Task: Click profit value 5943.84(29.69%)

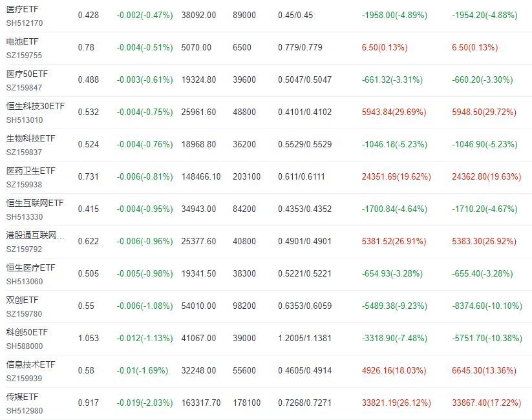Action: click(394, 112)
